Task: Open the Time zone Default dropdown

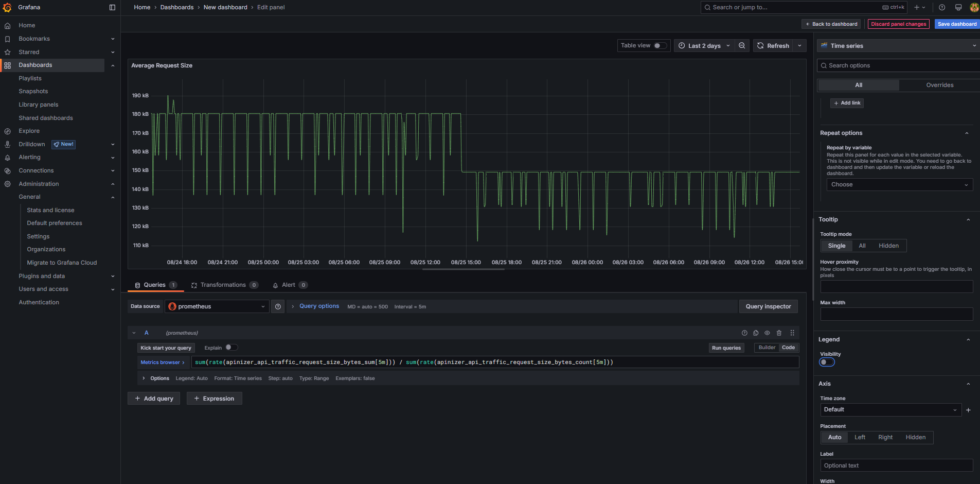Action: click(x=890, y=410)
